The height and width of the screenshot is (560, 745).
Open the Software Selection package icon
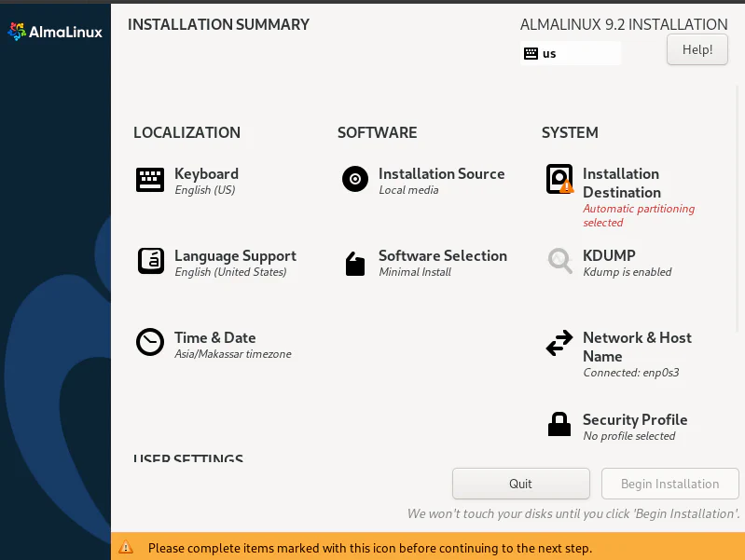point(355,264)
